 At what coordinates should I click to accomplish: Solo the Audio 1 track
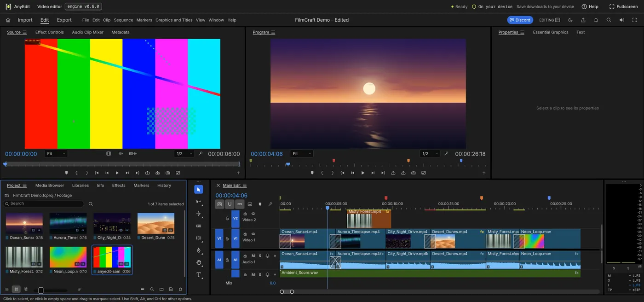(x=260, y=256)
